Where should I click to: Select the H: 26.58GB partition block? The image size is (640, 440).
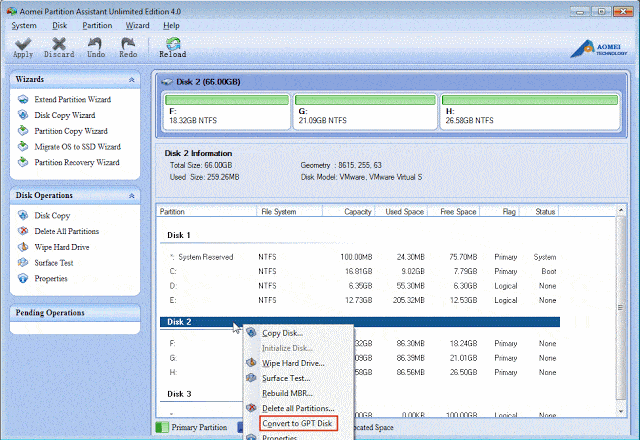click(x=530, y=111)
